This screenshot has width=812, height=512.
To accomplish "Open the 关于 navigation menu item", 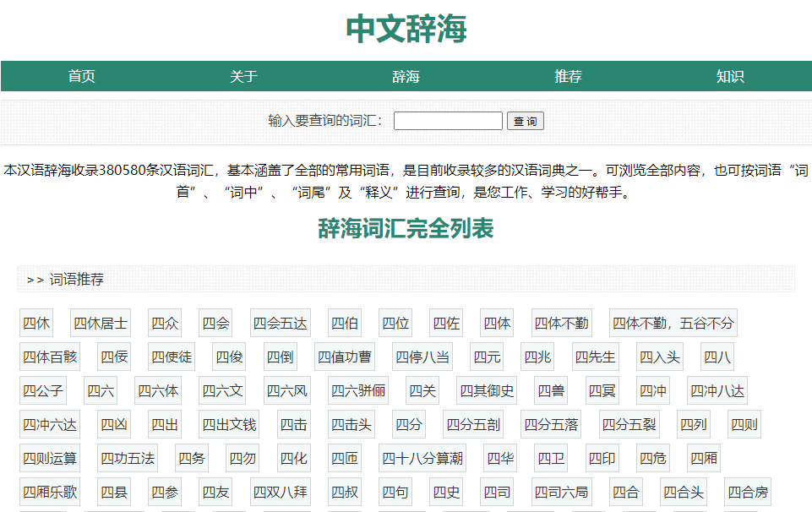I will coord(244,76).
